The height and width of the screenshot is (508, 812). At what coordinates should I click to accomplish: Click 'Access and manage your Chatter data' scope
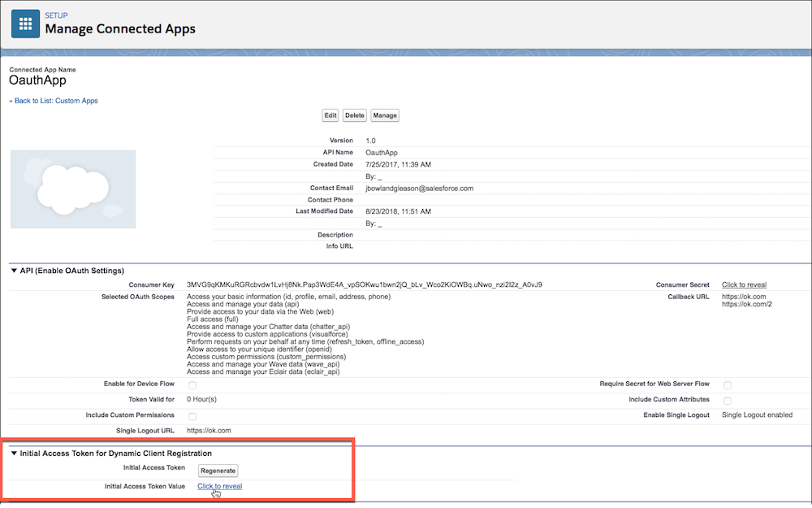(x=268, y=327)
